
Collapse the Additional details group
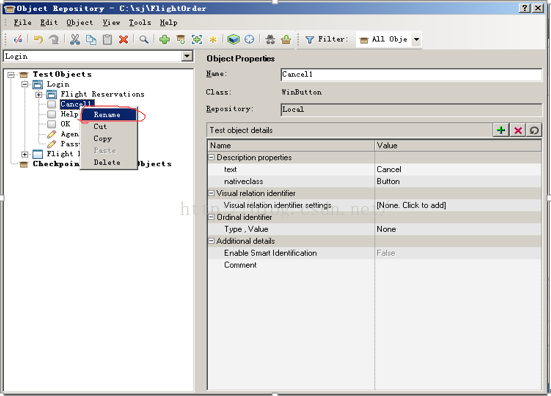pos(212,241)
